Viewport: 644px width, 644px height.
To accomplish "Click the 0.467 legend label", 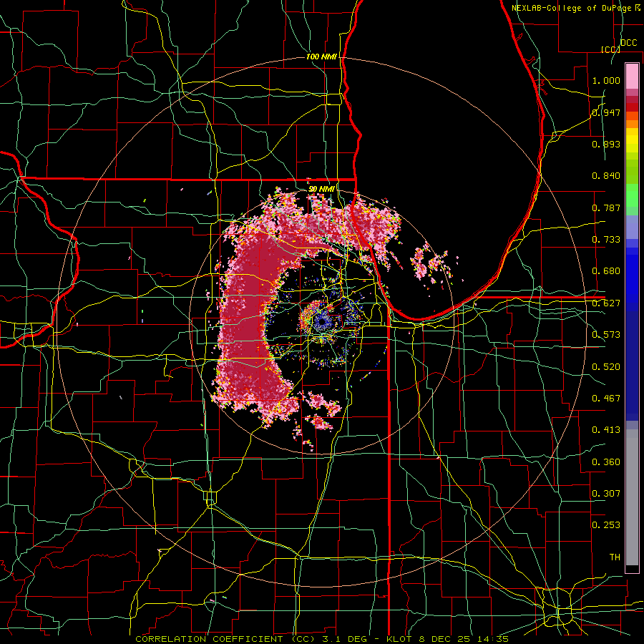I will tap(606, 399).
